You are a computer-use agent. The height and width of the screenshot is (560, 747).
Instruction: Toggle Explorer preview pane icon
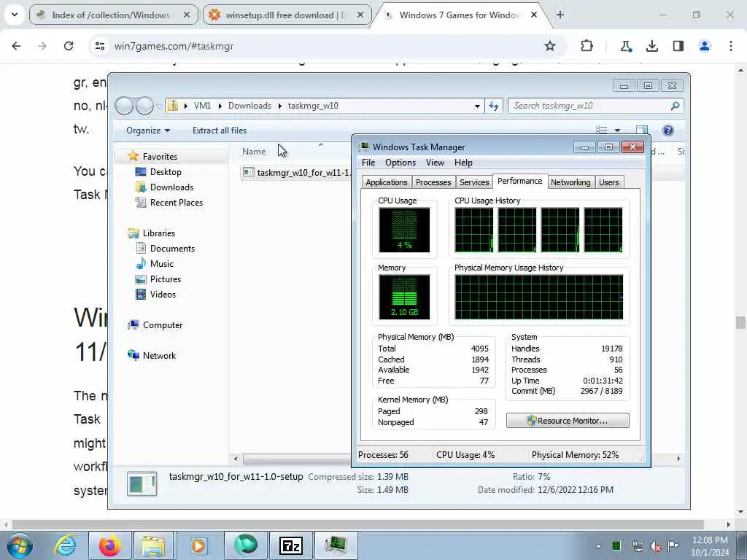pyautogui.click(x=641, y=130)
